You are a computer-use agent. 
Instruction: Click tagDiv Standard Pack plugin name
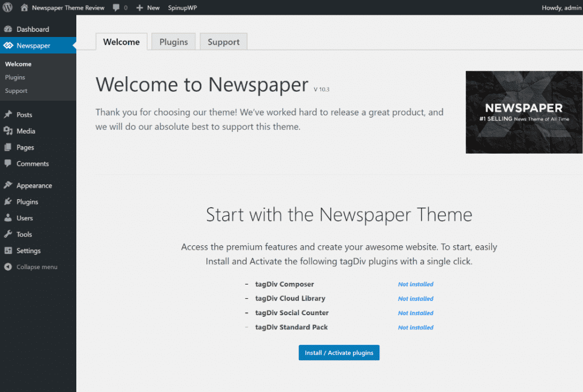pyautogui.click(x=291, y=327)
